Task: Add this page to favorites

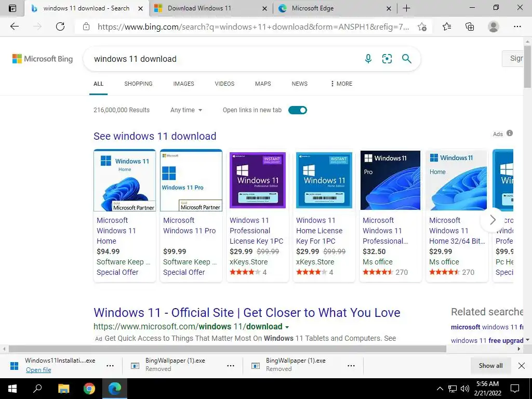Action: click(x=422, y=27)
